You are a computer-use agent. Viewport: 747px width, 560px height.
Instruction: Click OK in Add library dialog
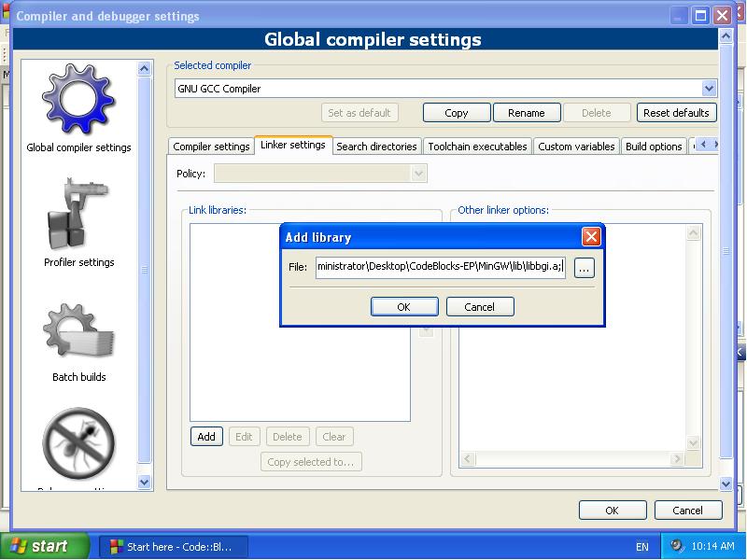[x=403, y=307]
